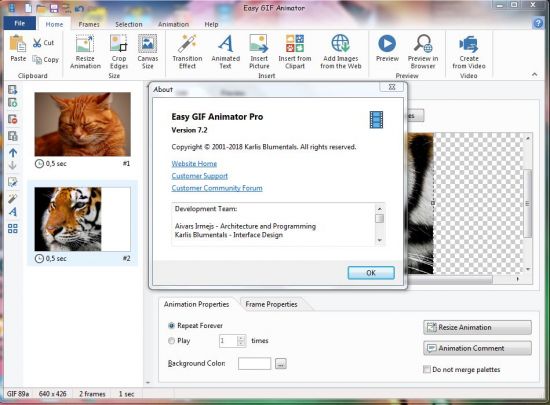Open the Selection ribbon tab
This screenshot has width=550, height=405.
point(129,24)
